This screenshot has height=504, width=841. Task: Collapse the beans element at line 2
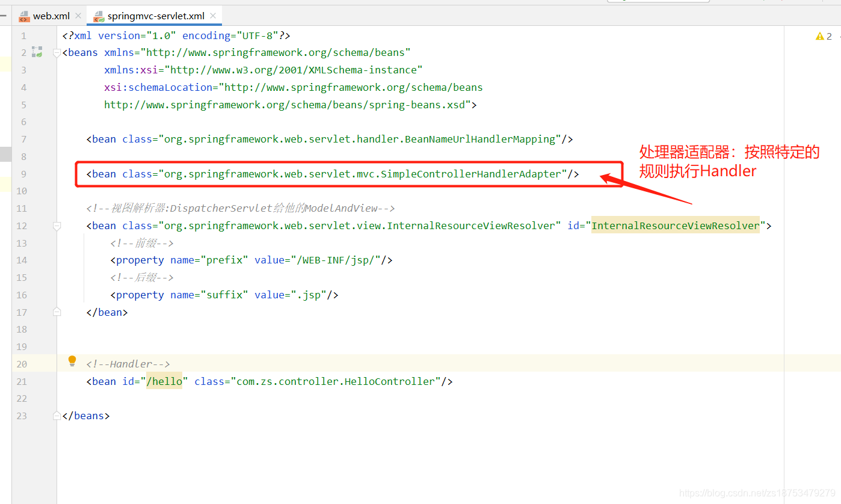[57, 53]
